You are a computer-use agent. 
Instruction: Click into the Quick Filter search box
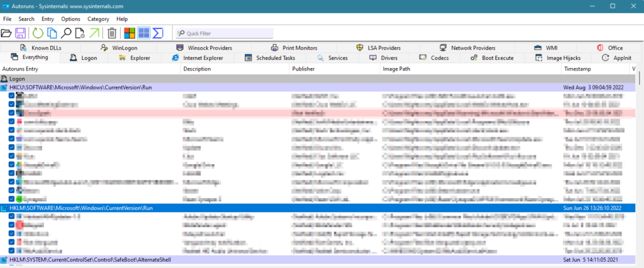[x=228, y=33]
